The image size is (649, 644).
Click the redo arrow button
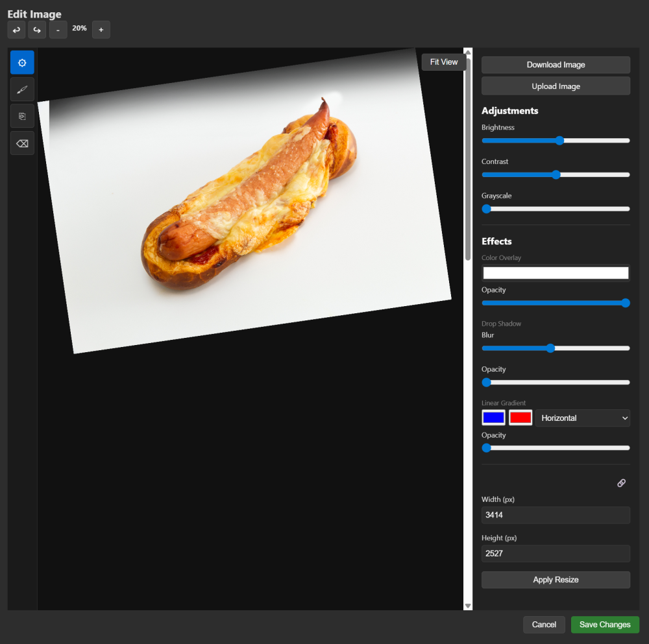(x=37, y=30)
